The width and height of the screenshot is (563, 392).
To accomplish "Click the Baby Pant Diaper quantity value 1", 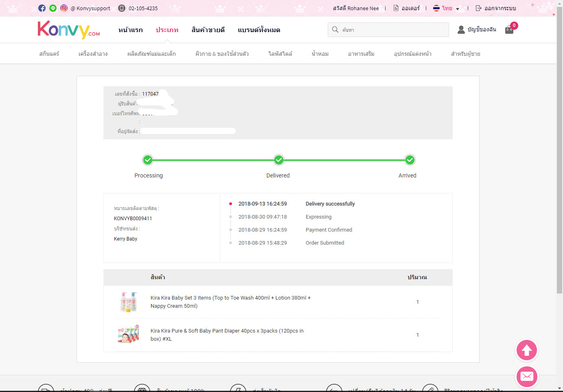I will click(x=417, y=335).
